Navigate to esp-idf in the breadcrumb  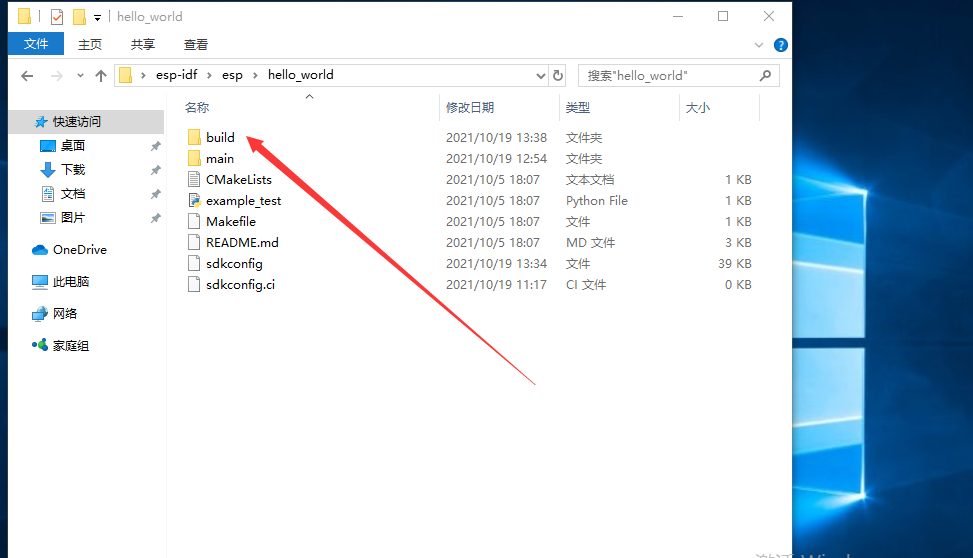click(176, 75)
